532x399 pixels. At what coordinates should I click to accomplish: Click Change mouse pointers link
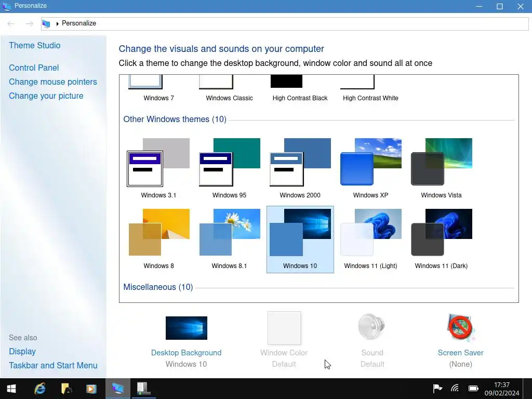[x=53, y=82]
